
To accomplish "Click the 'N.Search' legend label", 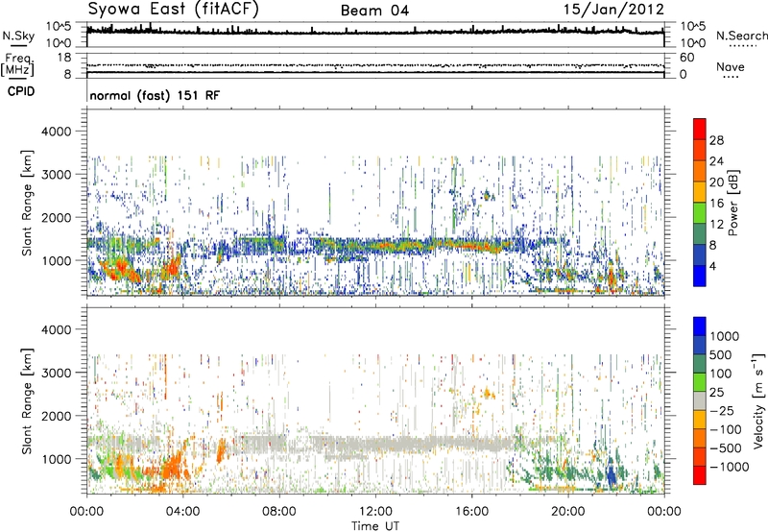I will click(741, 36).
